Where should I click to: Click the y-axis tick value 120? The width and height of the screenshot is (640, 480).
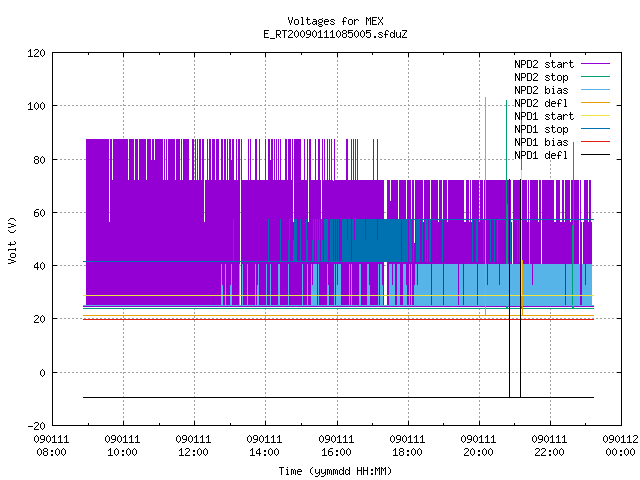(x=36, y=53)
